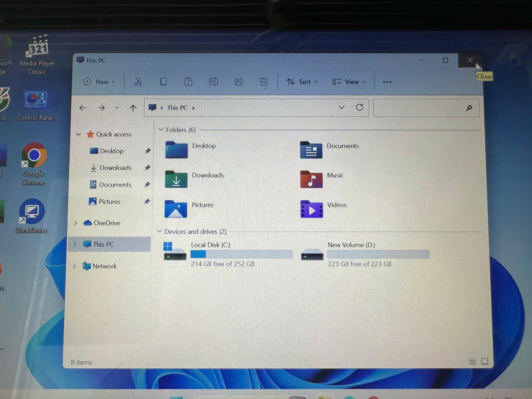Screen dimensions: 532x399
Task: Select Downloads under Quick access
Action: tap(111, 168)
